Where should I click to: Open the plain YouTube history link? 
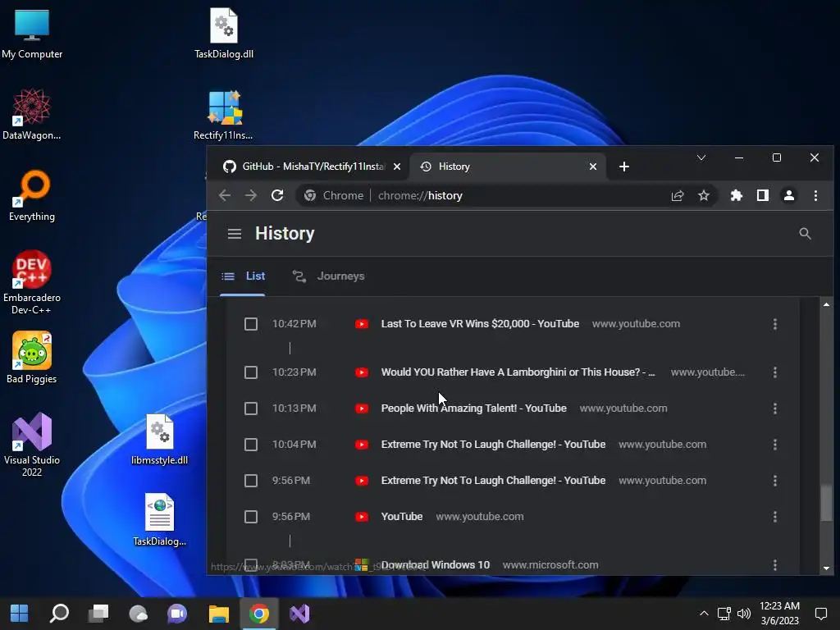coord(402,517)
